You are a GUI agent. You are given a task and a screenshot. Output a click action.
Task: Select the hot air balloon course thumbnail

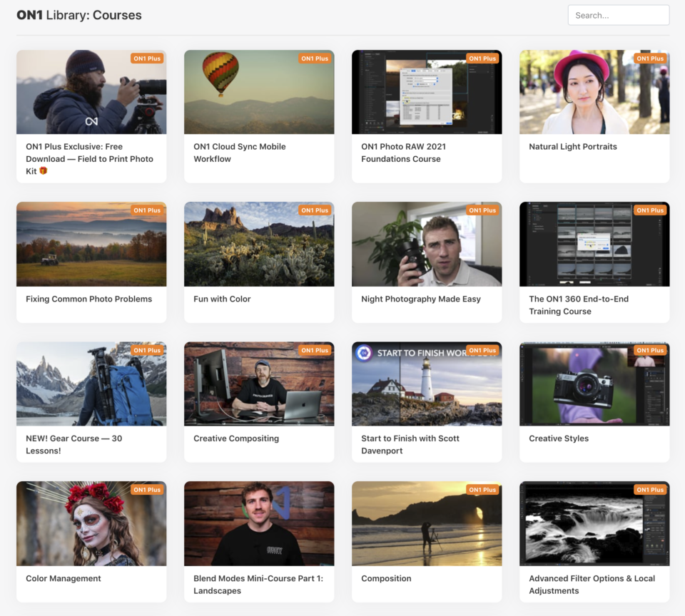pos(258,92)
